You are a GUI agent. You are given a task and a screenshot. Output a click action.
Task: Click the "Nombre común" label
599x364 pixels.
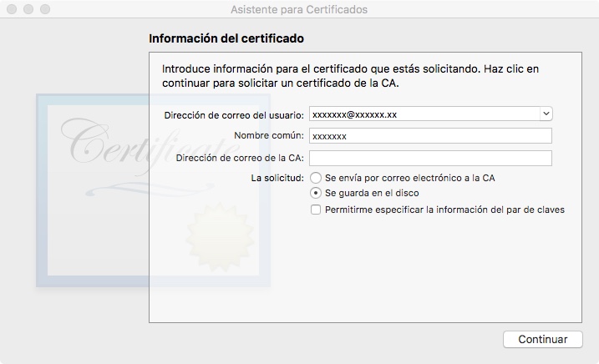click(x=268, y=136)
